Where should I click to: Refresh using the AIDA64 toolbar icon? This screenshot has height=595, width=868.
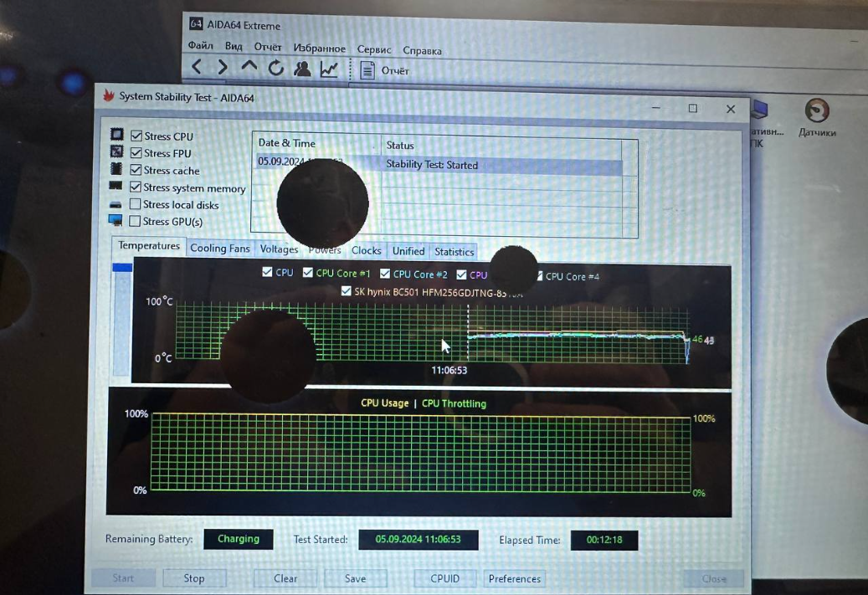click(x=275, y=68)
